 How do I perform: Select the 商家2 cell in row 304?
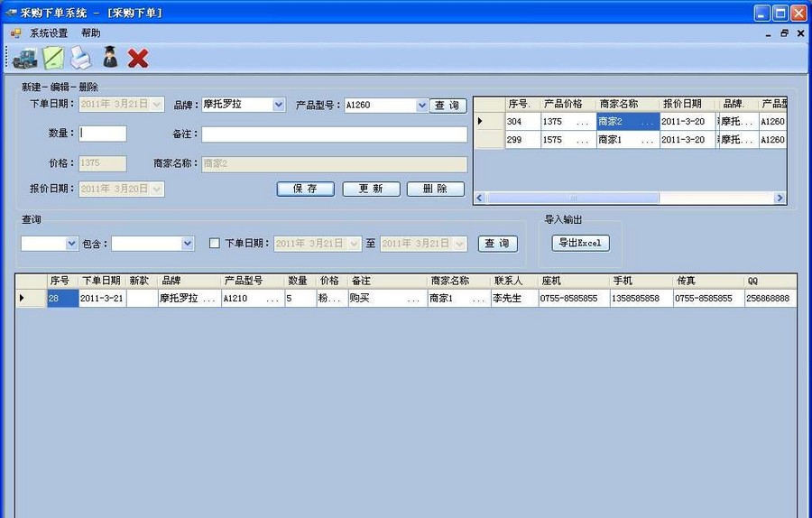626,121
